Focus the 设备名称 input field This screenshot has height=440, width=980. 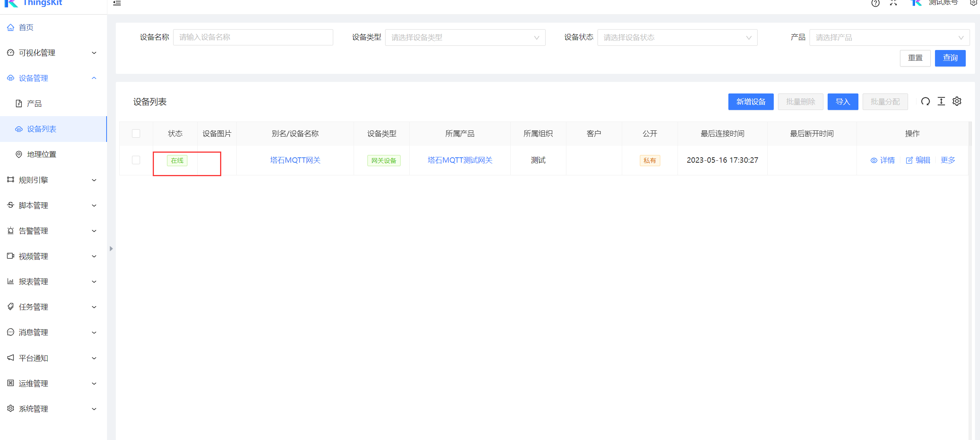pyautogui.click(x=253, y=37)
